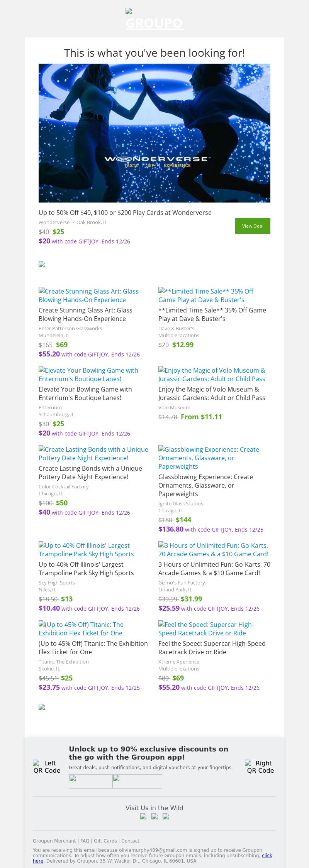Click the Right QR Code image

[x=260, y=767]
